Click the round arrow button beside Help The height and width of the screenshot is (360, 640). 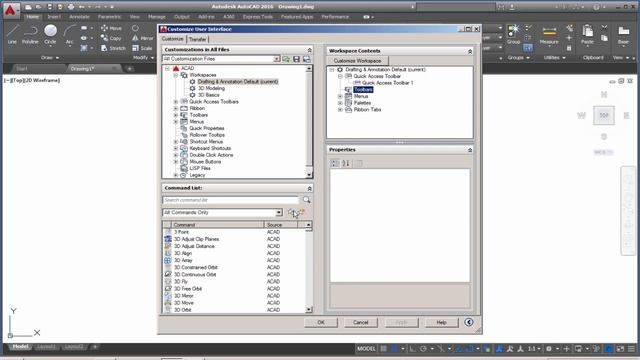click(x=469, y=322)
